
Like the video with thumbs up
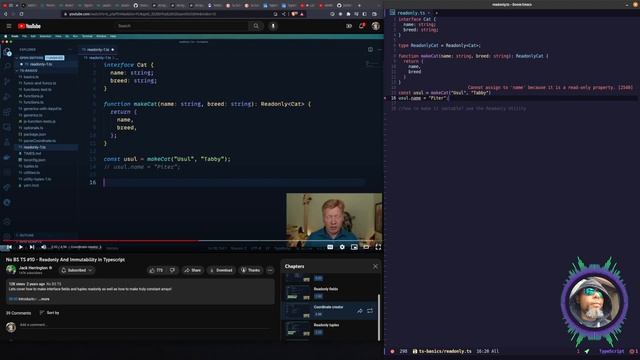(x=156, y=270)
